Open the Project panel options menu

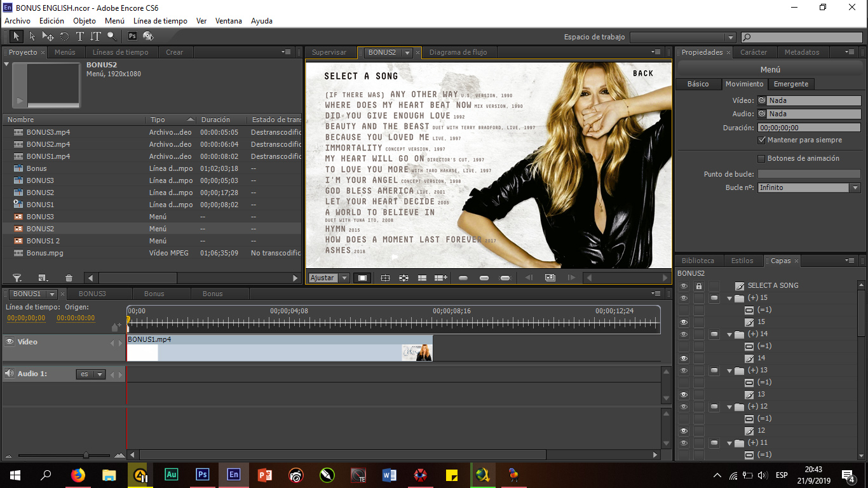287,52
